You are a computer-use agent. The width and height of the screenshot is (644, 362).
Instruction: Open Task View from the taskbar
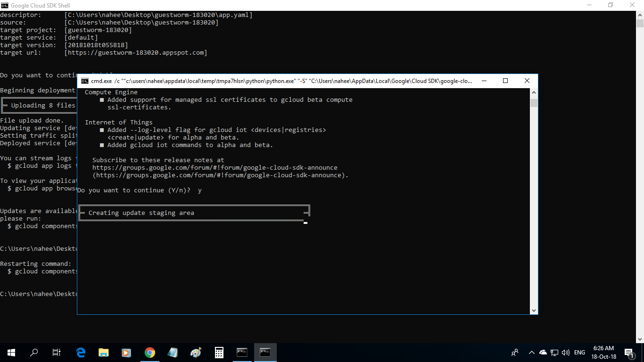click(57, 353)
